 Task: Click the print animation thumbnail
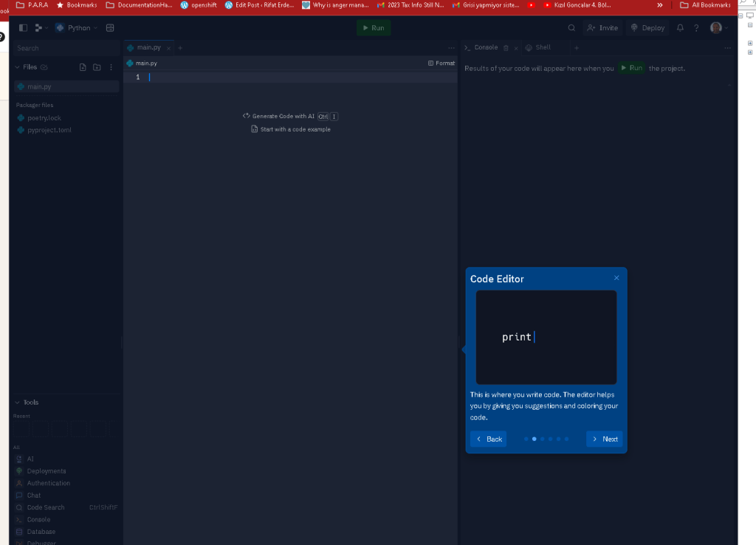(546, 337)
